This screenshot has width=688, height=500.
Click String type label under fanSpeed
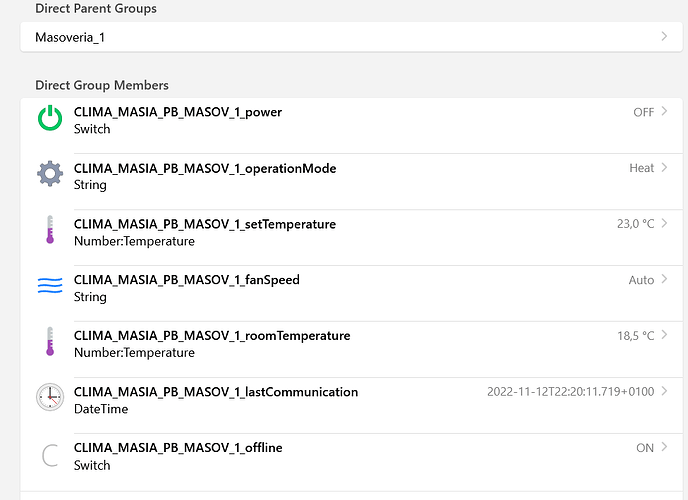tap(90, 297)
